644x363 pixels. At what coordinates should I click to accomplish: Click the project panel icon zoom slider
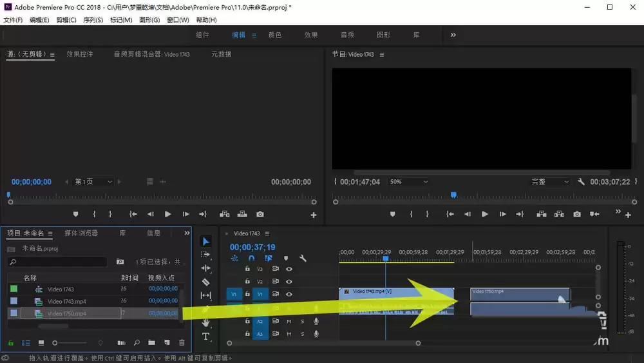point(71,343)
